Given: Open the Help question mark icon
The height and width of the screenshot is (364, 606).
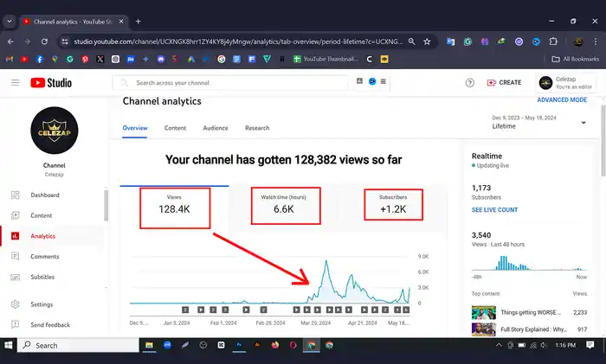Looking at the screenshot, I should pyautogui.click(x=469, y=83).
